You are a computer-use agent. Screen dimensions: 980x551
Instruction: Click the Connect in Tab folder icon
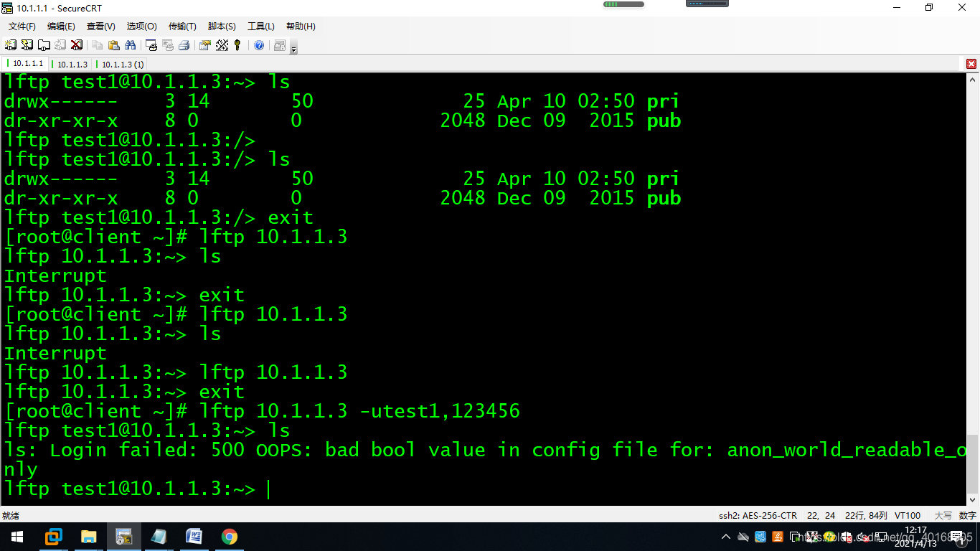coord(44,45)
